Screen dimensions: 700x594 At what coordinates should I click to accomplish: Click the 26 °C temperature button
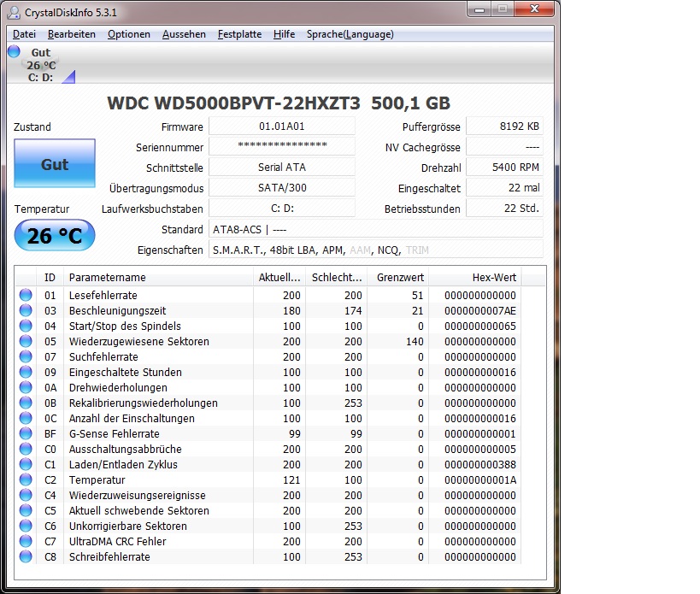coord(55,235)
